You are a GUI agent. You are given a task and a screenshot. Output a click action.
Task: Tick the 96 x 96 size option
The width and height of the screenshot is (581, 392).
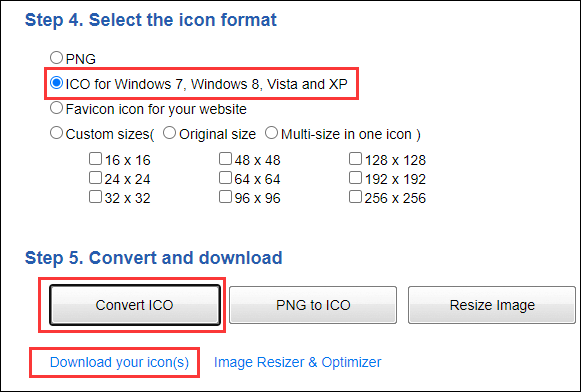click(225, 196)
